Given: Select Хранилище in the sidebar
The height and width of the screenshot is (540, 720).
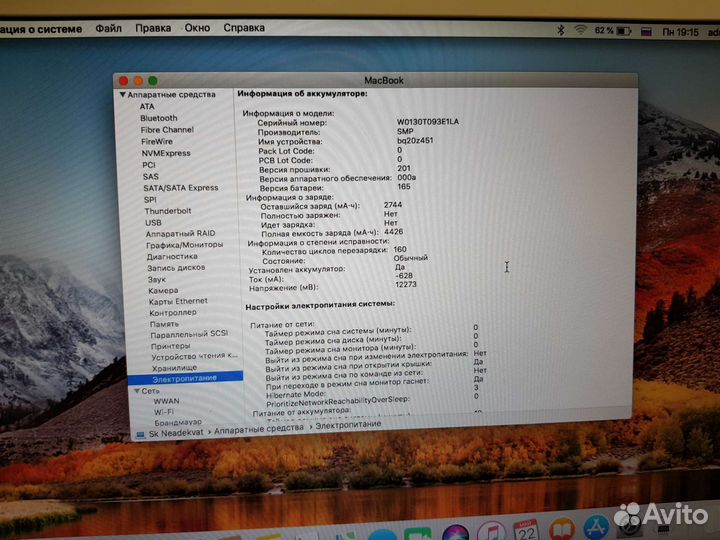Looking at the screenshot, I should 174,368.
